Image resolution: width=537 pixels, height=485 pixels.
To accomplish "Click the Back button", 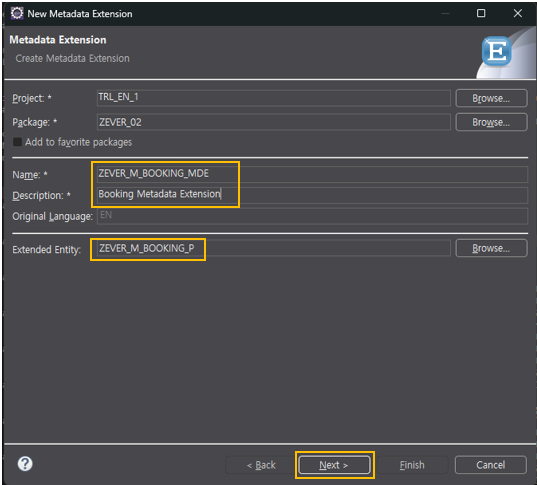I will pos(261,465).
